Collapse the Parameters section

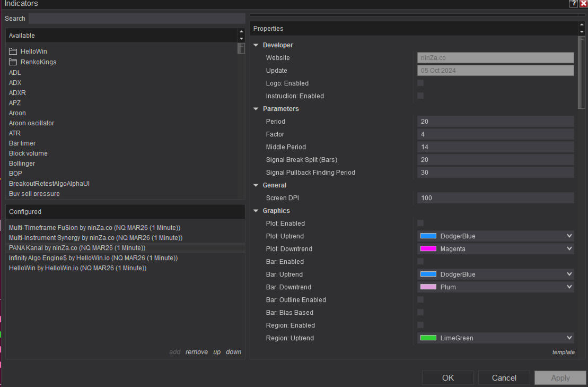pos(256,109)
